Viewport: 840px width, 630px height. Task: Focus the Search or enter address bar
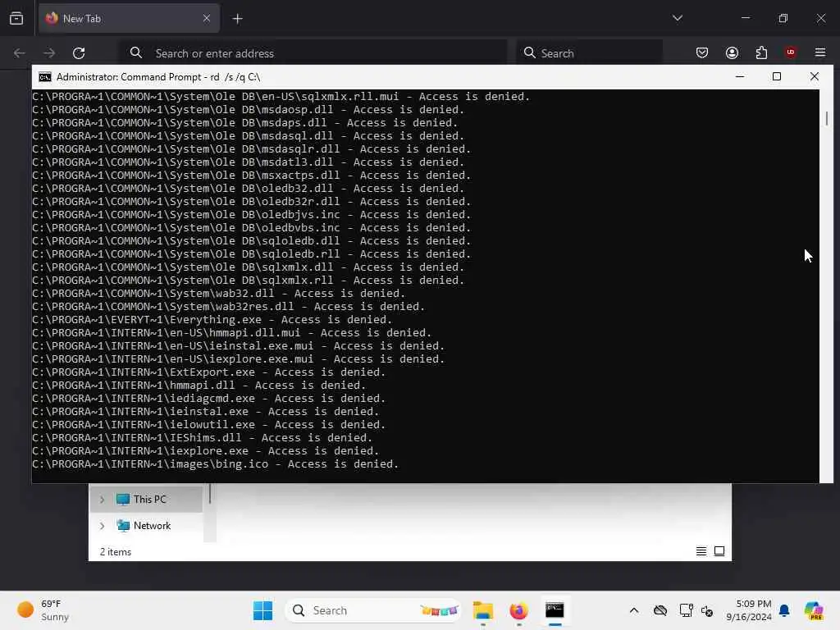313,53
